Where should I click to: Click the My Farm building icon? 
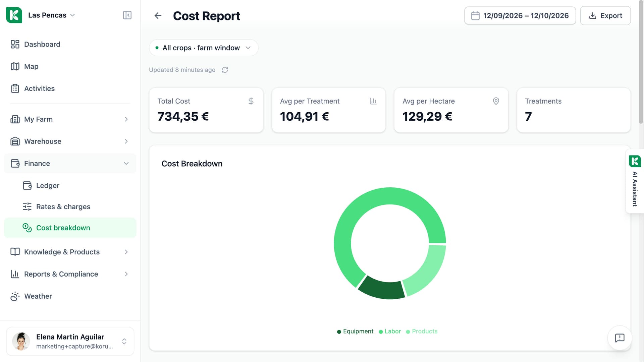pos(15,119)
